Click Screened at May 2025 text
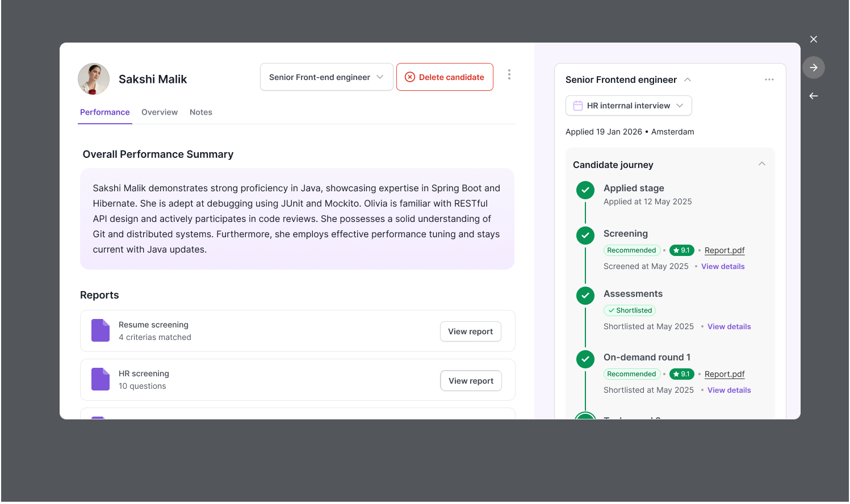The image size is (850, 504). [646, 266]
